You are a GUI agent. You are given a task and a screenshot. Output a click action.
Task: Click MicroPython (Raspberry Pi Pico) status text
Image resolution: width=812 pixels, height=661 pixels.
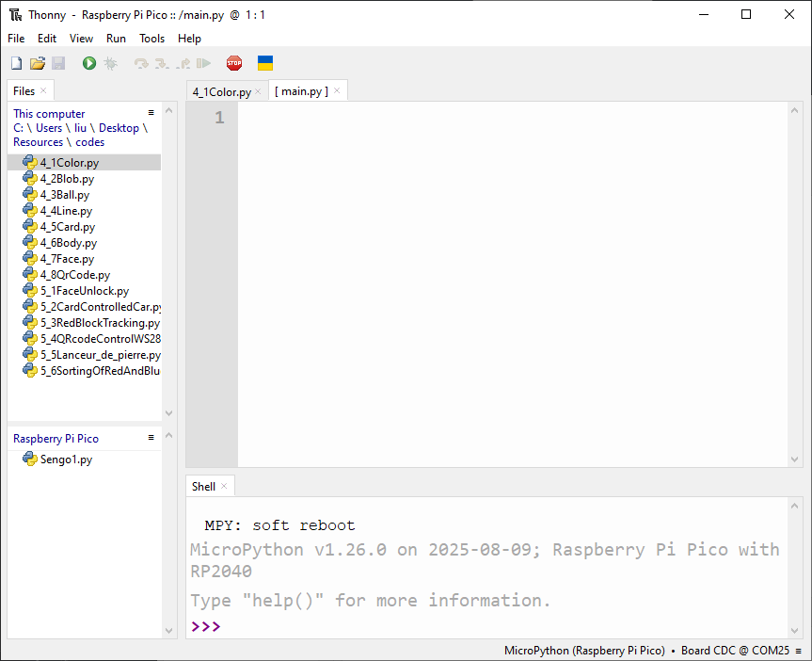[x=584, y=651]
